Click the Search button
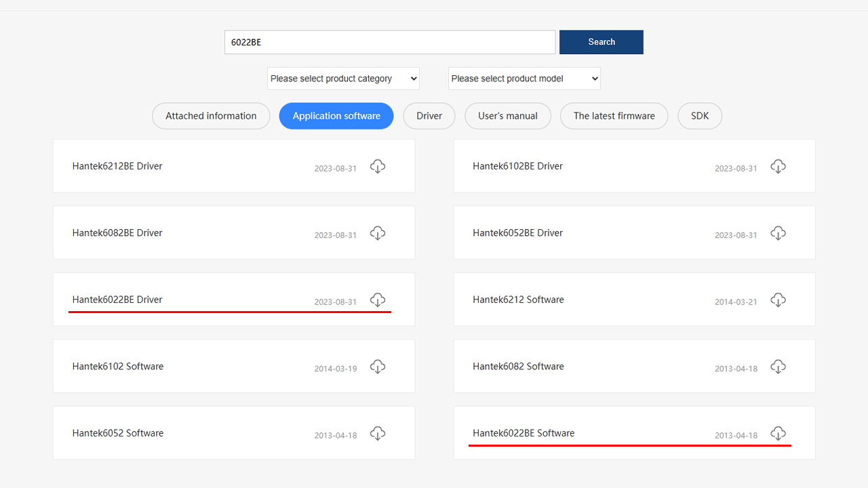This screenshot has width=868, height=488. [x=601, y=42]
